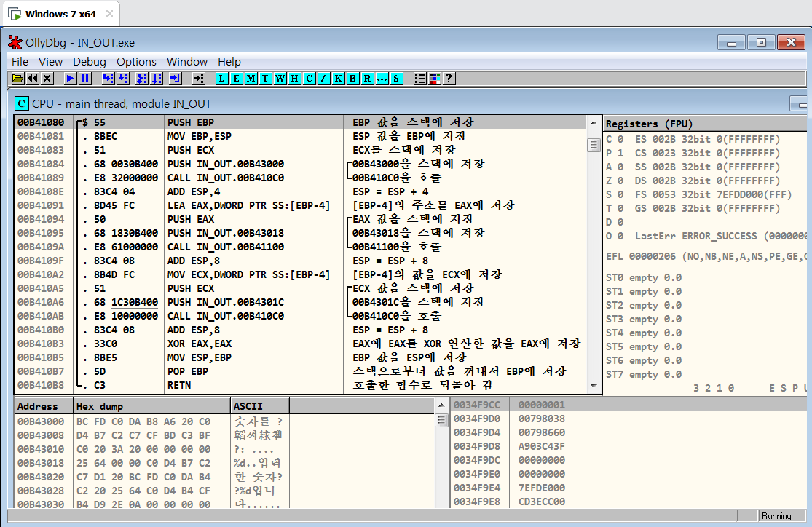This screenshot has width=812, height=527.
Task: Click dump pane scrollbar up arrow
Action: 441,405
